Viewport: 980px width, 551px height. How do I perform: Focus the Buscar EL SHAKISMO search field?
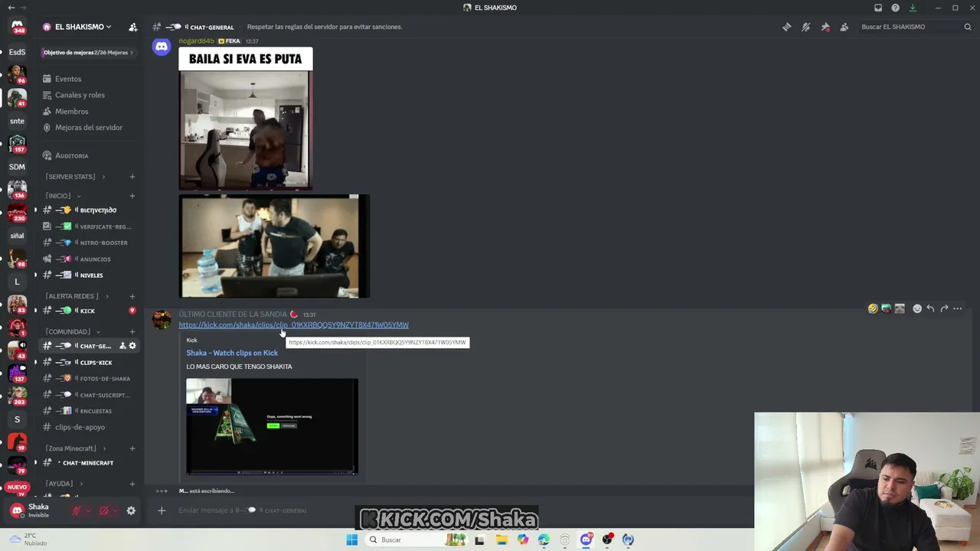(915, 27)
